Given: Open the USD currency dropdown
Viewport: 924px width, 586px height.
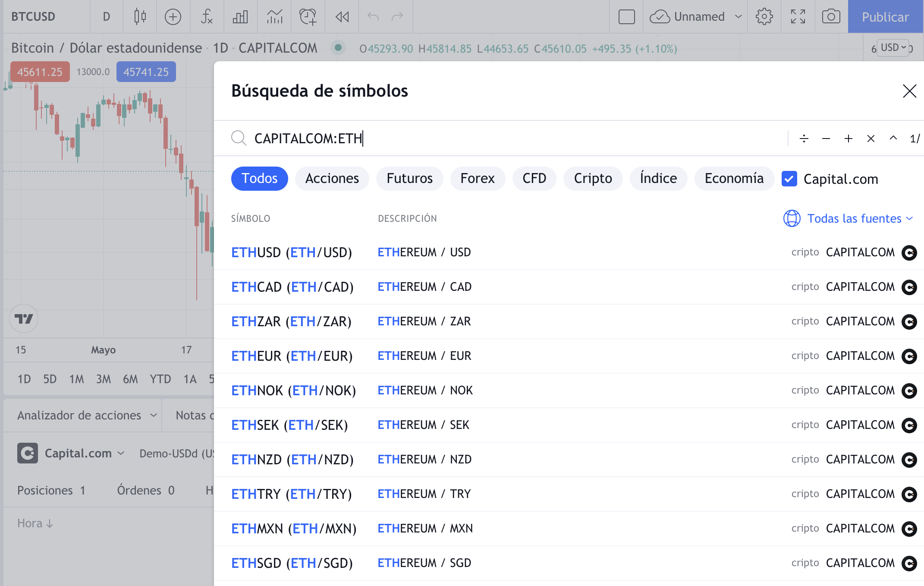Looking at the screenshot, I should [x=893, y=47].
